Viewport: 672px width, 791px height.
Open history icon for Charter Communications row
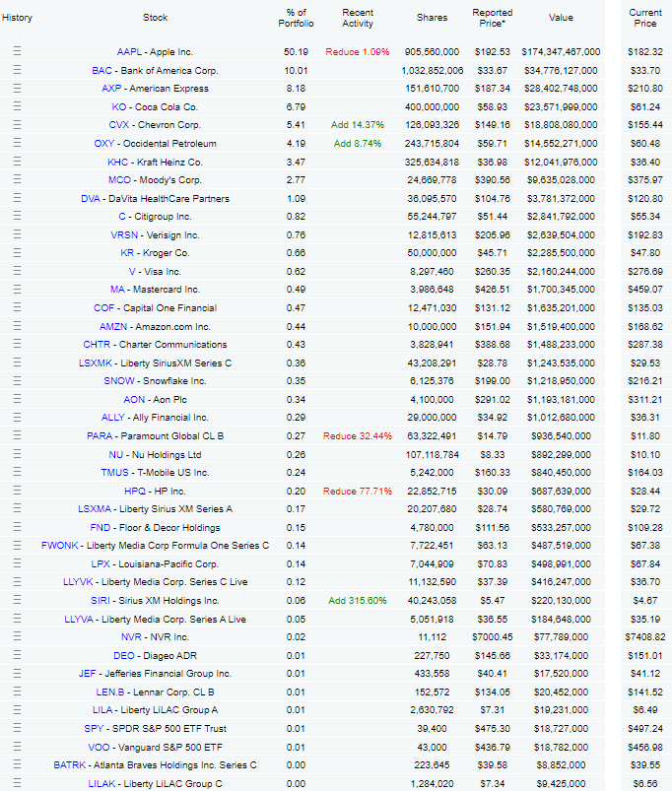pos(17,344)
